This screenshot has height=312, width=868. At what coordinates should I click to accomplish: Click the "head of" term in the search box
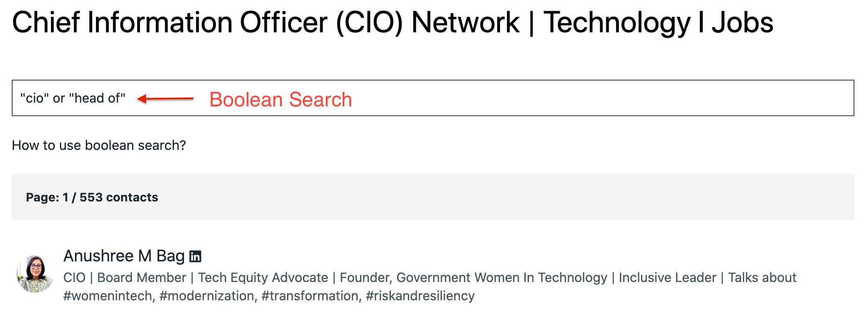coord(97,98)
